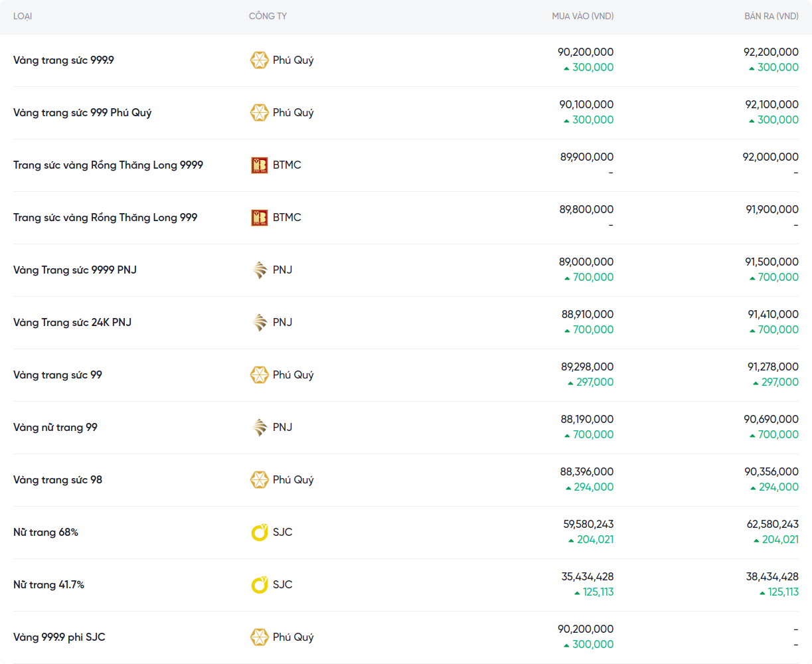Click the BÁN RA (VND) column header
812x664 pixels.
pos(771,16)
